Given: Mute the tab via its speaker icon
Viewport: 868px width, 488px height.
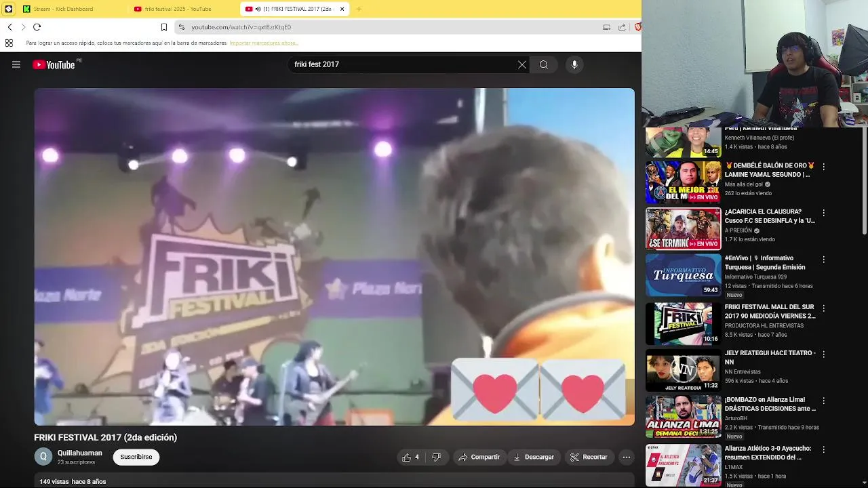Looking at the screenshot, I should [x=258, y=9].
